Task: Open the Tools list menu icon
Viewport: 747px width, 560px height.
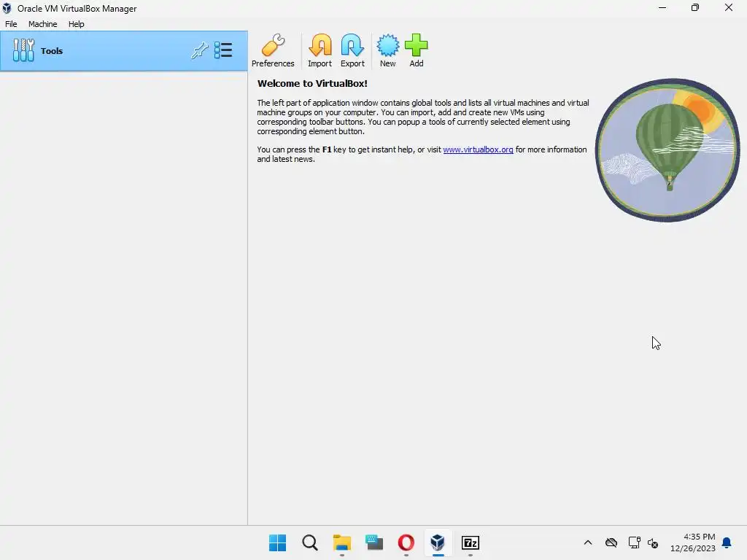Action: point(223,50)
